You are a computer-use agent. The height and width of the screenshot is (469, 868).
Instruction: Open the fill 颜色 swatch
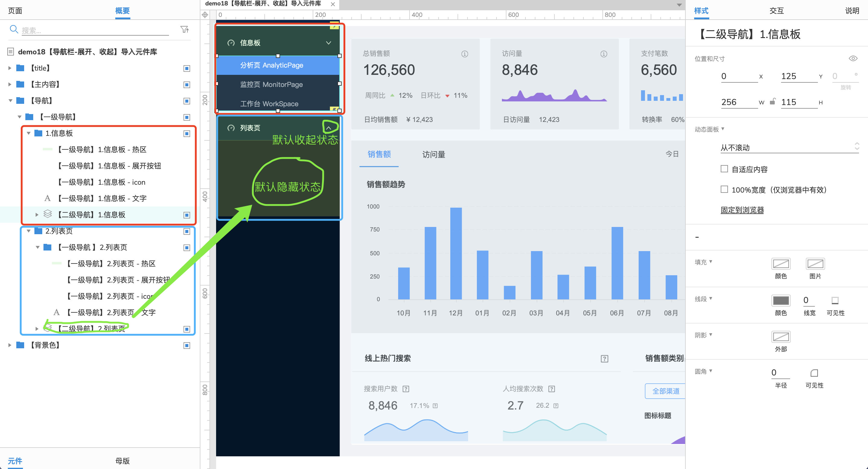tap(781, 263)
